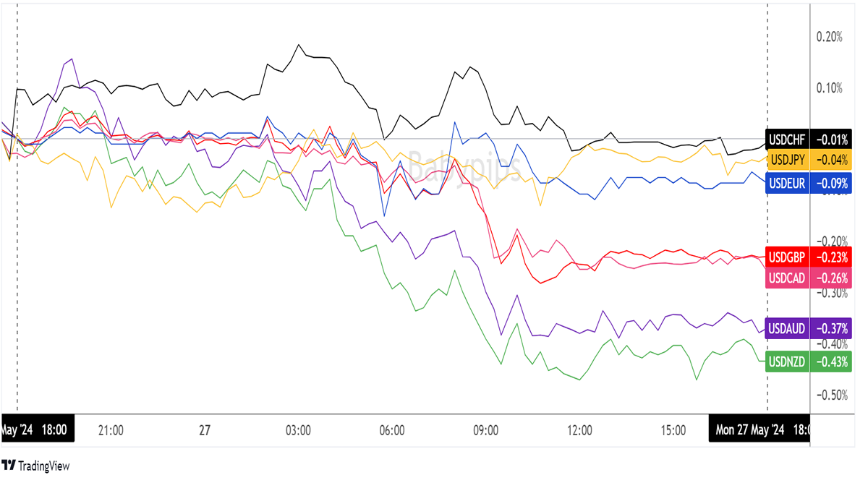
Task: Select the green USDNZD series label
Action: [x=788, y=361]
